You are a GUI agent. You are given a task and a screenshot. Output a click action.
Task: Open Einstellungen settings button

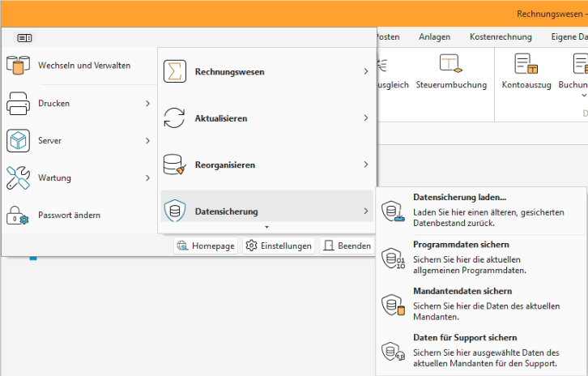click(279, 246)
